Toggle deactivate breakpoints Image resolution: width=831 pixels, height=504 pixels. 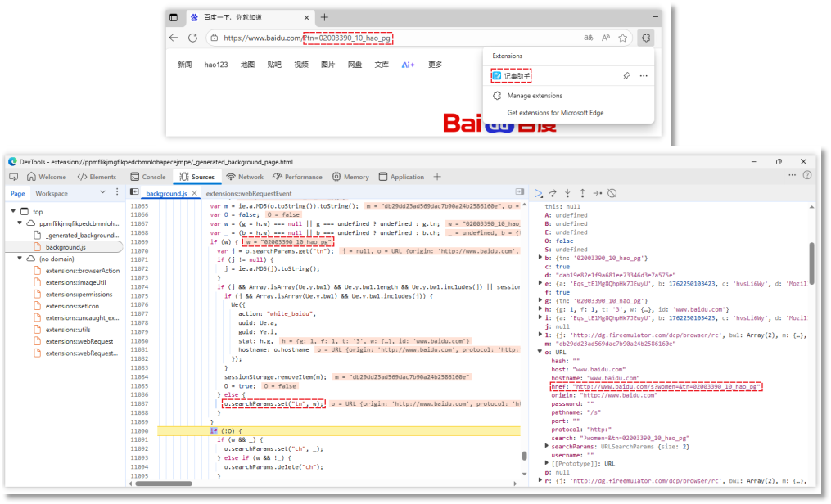612,193
